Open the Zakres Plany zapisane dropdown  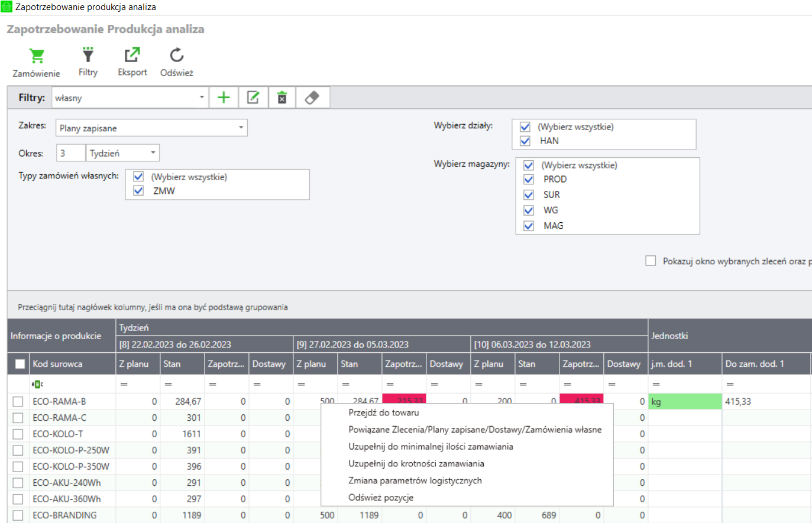pyautogui.click(x=241, y=128)
